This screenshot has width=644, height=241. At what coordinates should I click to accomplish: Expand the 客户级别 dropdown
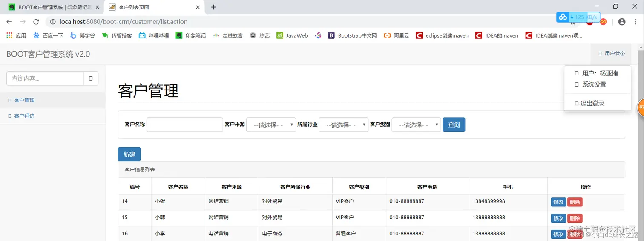(x=416, y=125)
